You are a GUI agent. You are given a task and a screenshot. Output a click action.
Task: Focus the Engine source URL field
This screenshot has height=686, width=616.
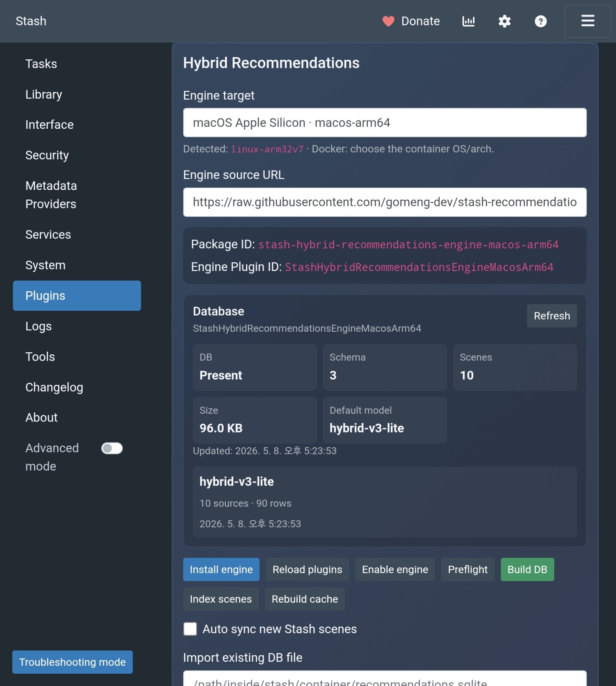click(x=385, y=202)
